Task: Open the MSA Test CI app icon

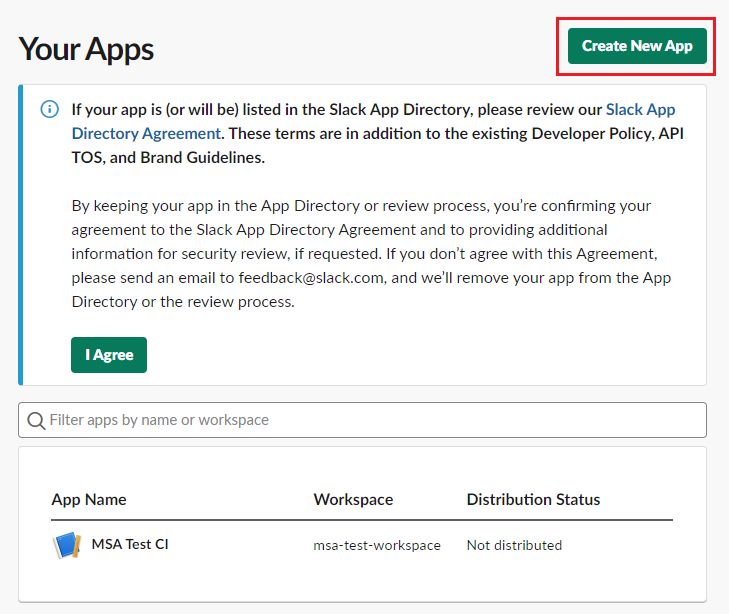Action: point(67,545)
